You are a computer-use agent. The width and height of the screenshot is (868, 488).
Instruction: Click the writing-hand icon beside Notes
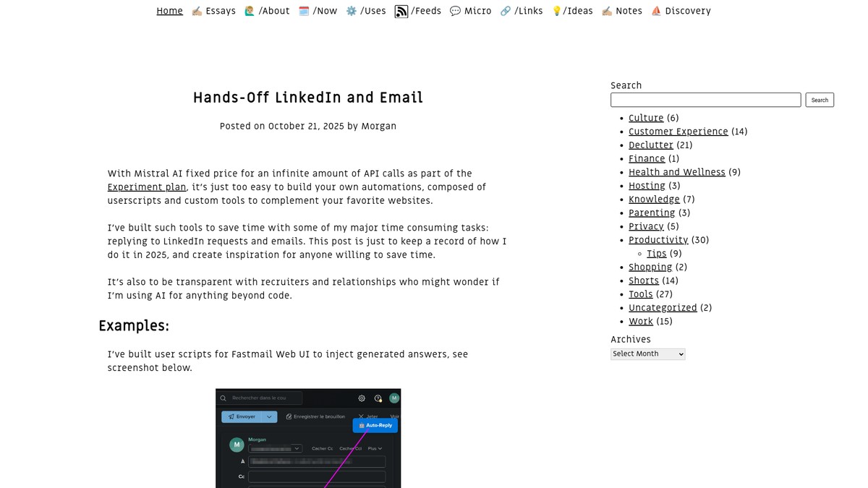(607, 11)
